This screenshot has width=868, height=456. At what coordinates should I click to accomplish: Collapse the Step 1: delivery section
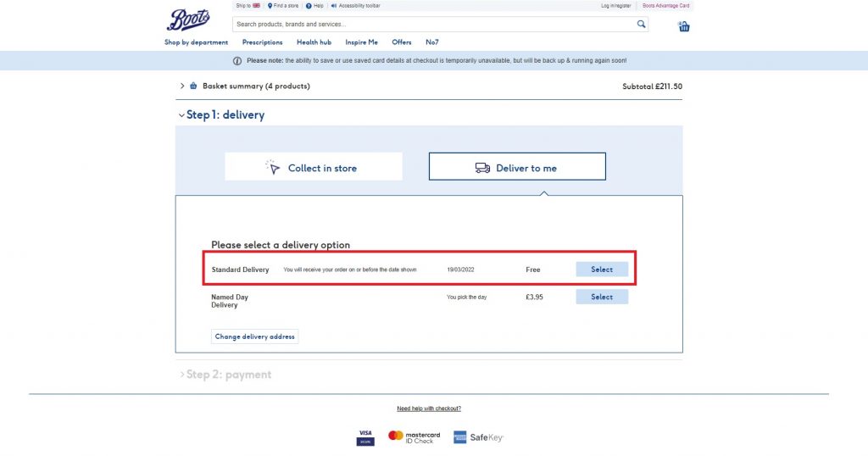click(x=181, y=115)
